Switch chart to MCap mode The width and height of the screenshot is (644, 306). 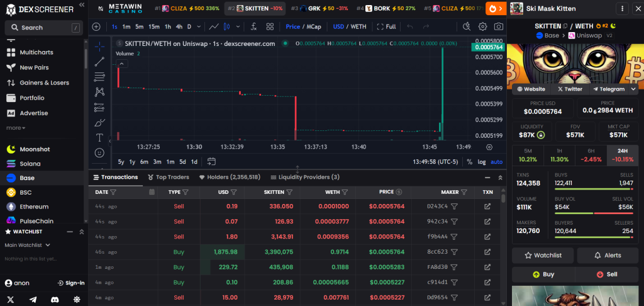pyautogui.click(x=314, y=26)
